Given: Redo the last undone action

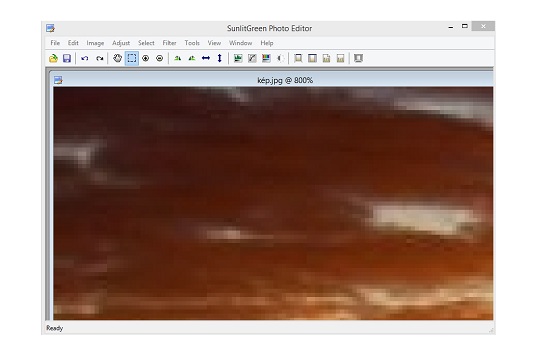Looking at the screenshot, I should pyautogui.click(x=100, y=58).
